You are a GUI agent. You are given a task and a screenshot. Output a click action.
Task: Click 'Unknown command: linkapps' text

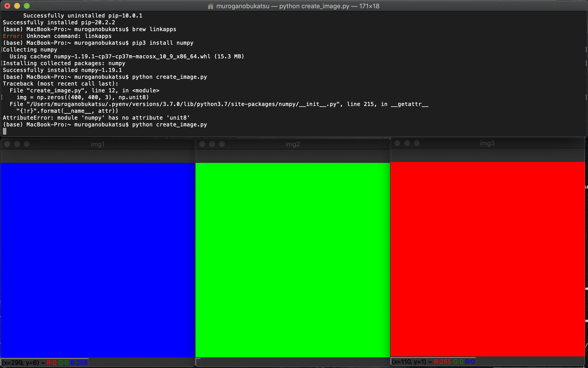[69, 36]
